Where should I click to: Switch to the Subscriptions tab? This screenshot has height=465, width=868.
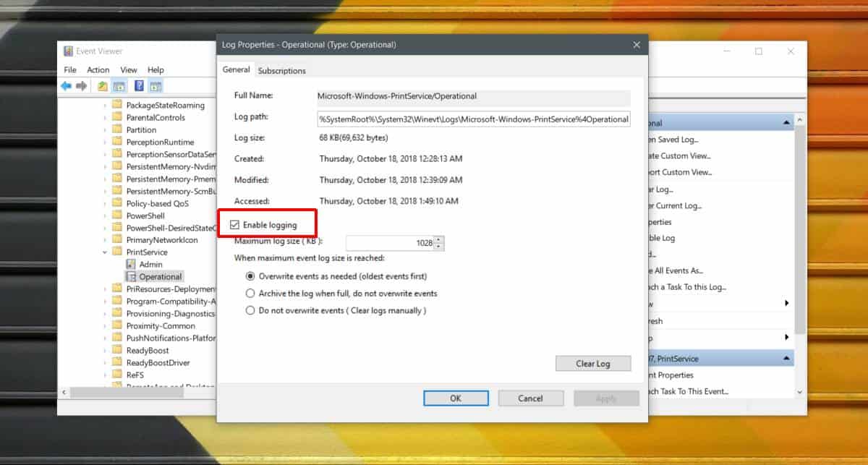point(282,71)
